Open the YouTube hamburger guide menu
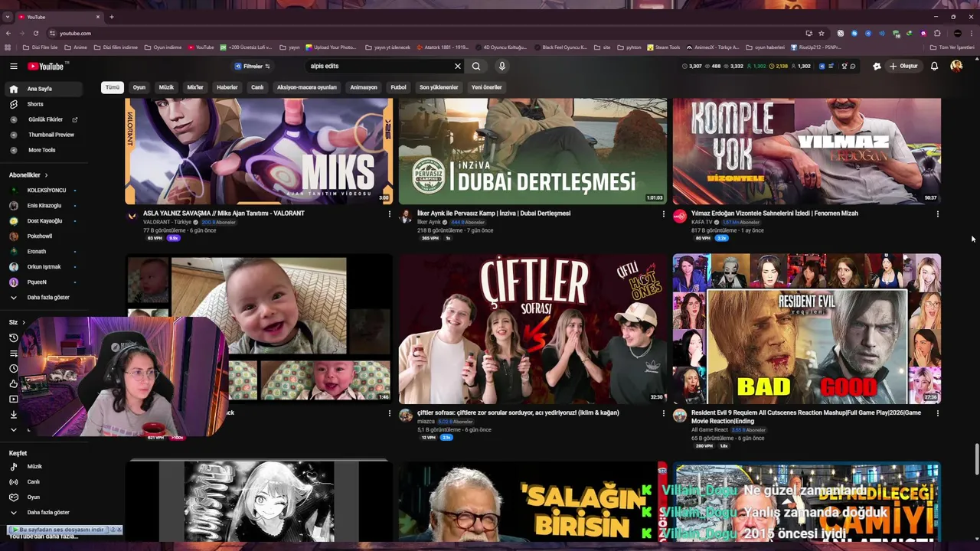Viewport: 980px width, 551px height. coord(13,67)
